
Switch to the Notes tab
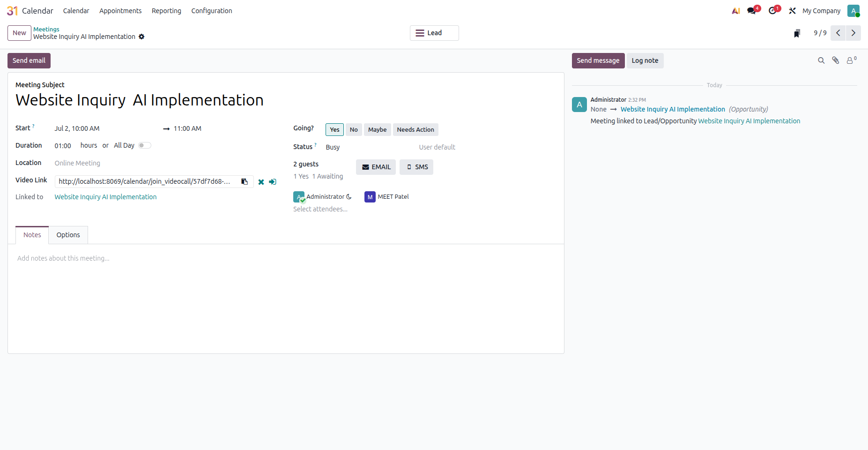point(32,235)
